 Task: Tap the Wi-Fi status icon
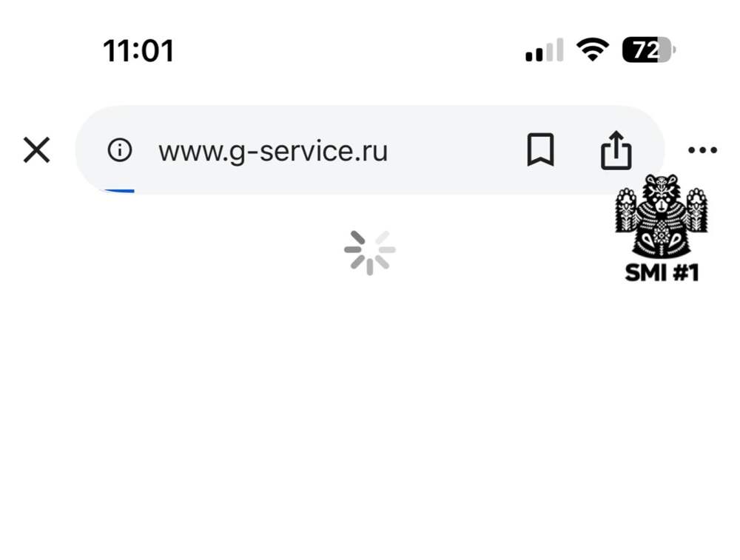point(593,50)
